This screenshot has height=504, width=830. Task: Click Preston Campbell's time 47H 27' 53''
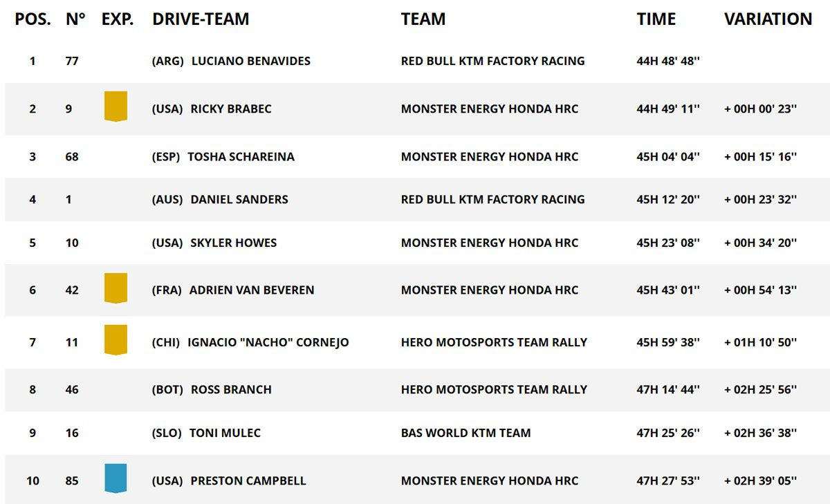(x=668, y=480)
